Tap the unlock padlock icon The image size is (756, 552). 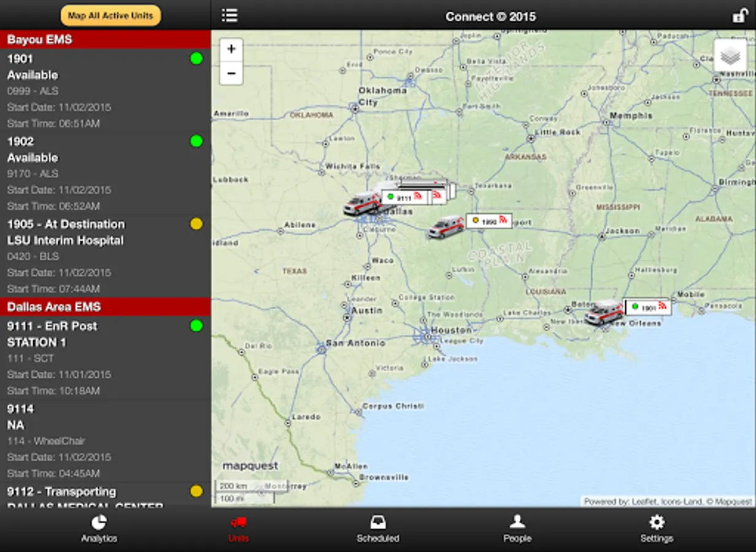click(740, 15)
